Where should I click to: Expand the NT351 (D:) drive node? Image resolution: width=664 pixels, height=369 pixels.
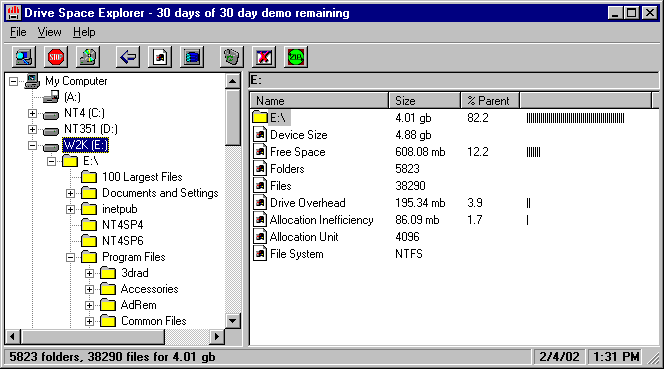pyautogui.click(x=32, y=129)
